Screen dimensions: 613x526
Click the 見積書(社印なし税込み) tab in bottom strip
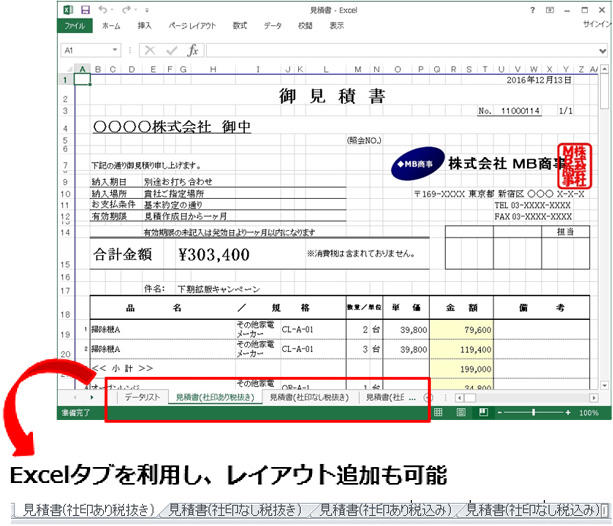coord(533,510)
